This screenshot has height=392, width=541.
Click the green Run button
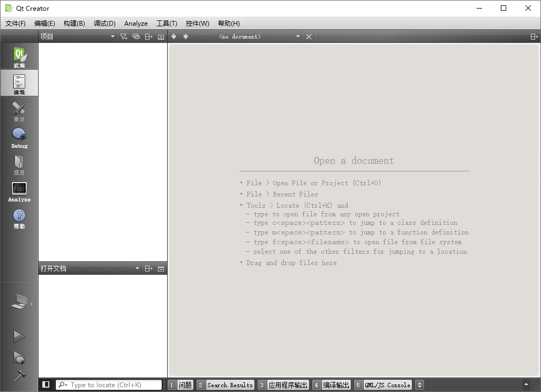[x=19, y=336]
